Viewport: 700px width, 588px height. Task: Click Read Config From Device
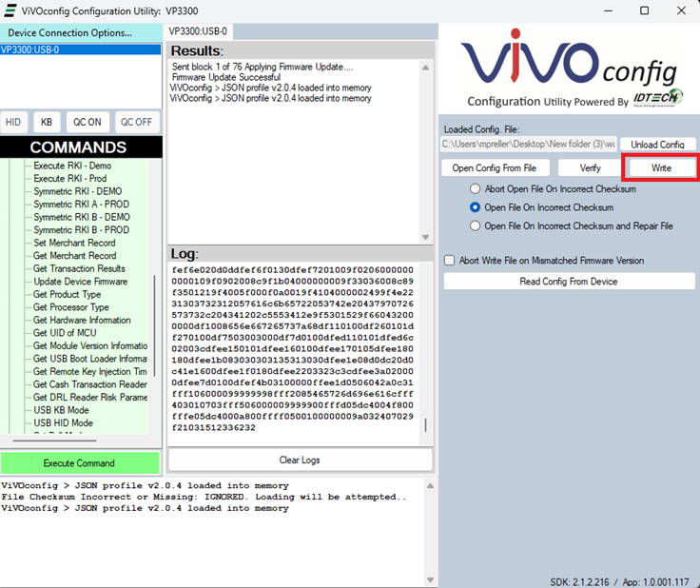569,282
